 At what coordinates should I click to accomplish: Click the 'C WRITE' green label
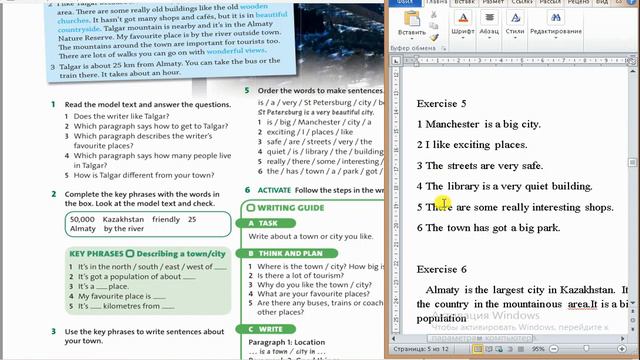coord(266,329)
